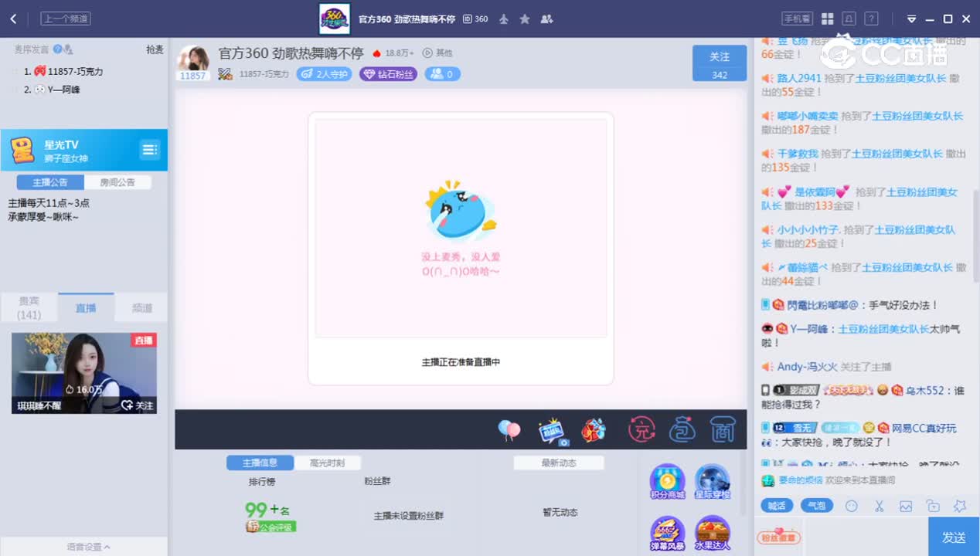Switch to 主播公告 tab
Image resolution: width=980 pixels, height=556 pixels.
(x=50, y=182)
